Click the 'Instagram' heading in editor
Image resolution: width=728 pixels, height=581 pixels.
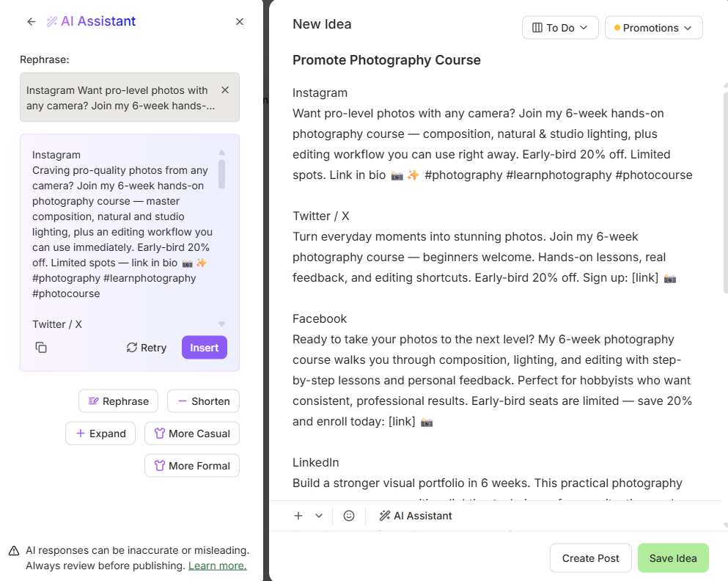320,93
